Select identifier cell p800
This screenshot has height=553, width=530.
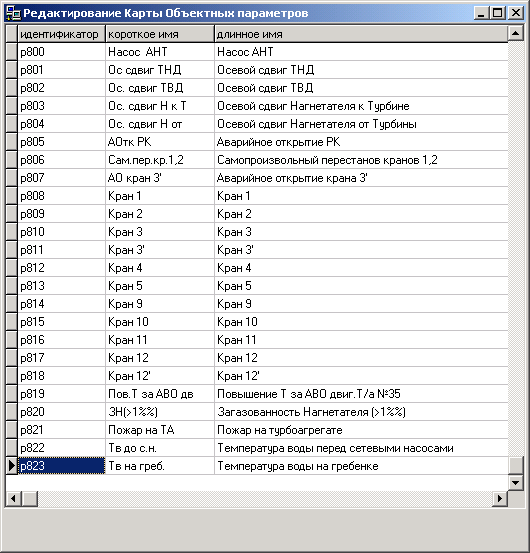(61, 52)
